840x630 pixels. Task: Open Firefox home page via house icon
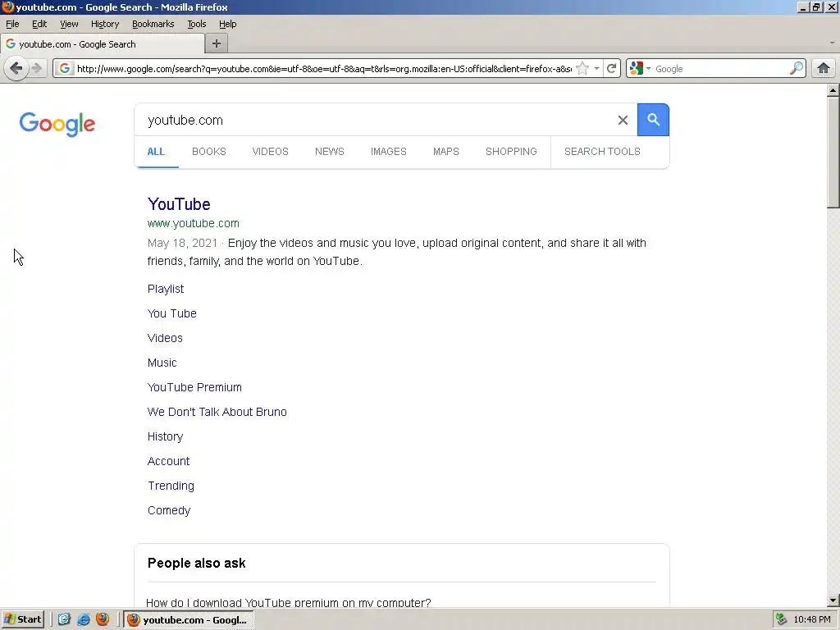(824, 69)
